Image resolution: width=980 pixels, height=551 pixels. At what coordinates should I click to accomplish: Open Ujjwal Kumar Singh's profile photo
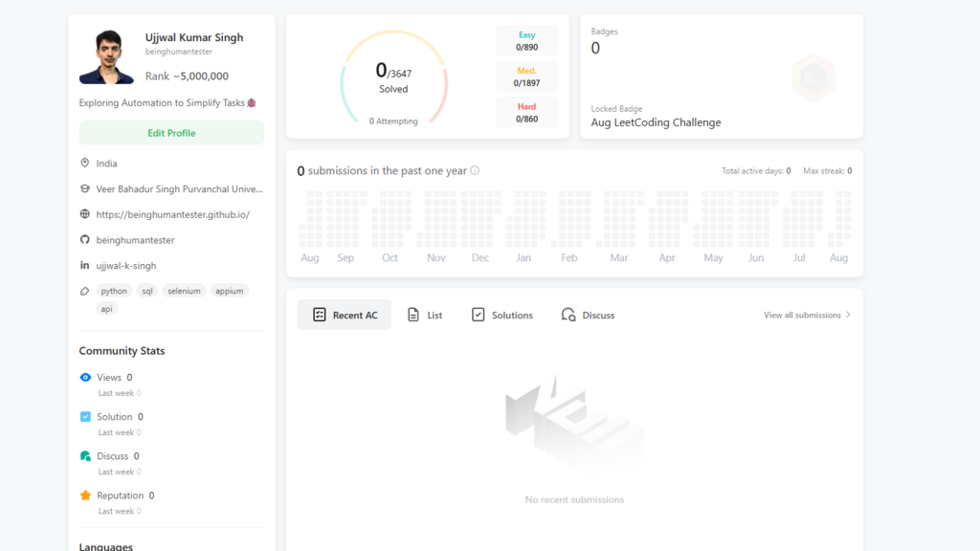tap(106, 56)
